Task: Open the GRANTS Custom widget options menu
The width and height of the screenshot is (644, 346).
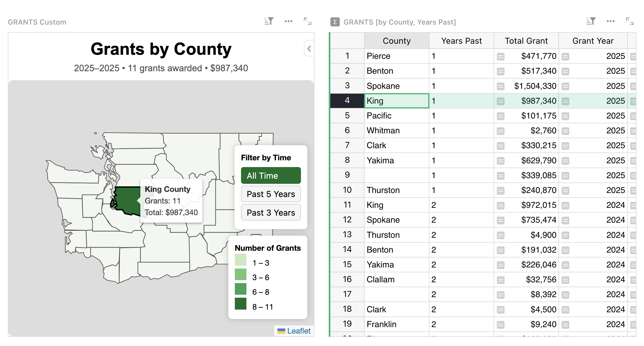Action: pyautogui.click(x=288, y=21)
